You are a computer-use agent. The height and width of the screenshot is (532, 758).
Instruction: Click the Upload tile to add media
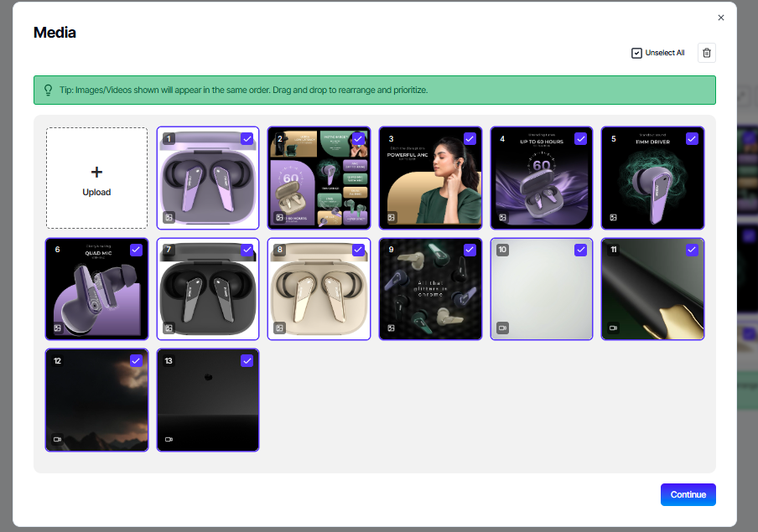click(x=96, y=178)
